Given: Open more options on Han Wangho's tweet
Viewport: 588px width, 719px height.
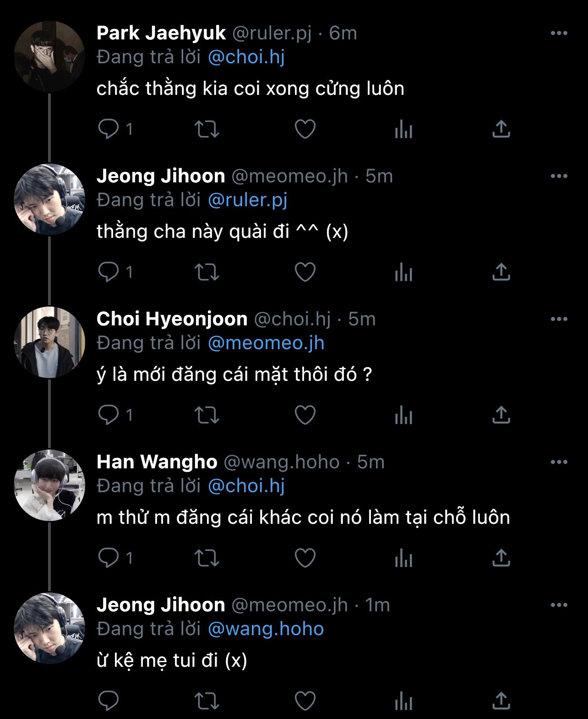Looking at the screenshot, I should tap(559, 462).
